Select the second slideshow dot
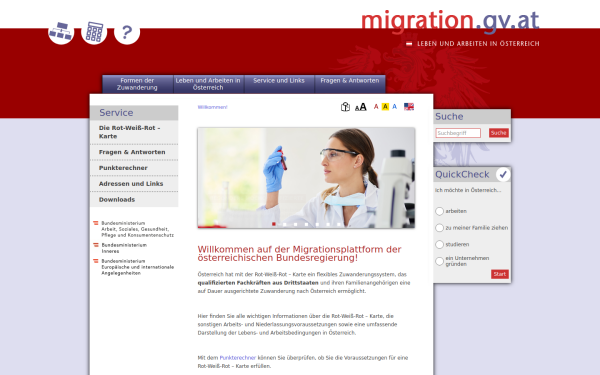600x375 pixels. pyautogui.click(x=284, y=224)
